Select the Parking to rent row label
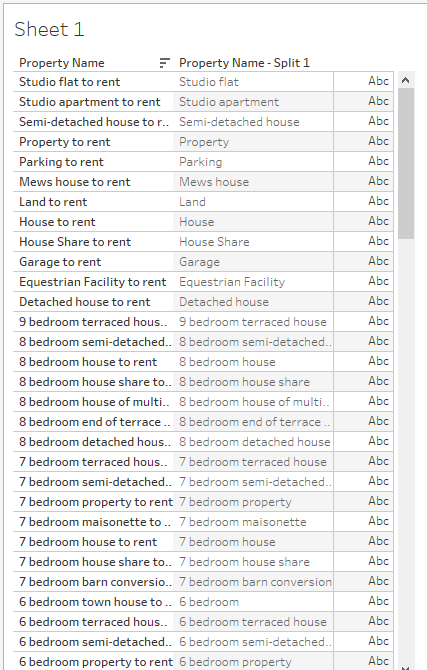 pyautogui.click(x=61, y=162)
